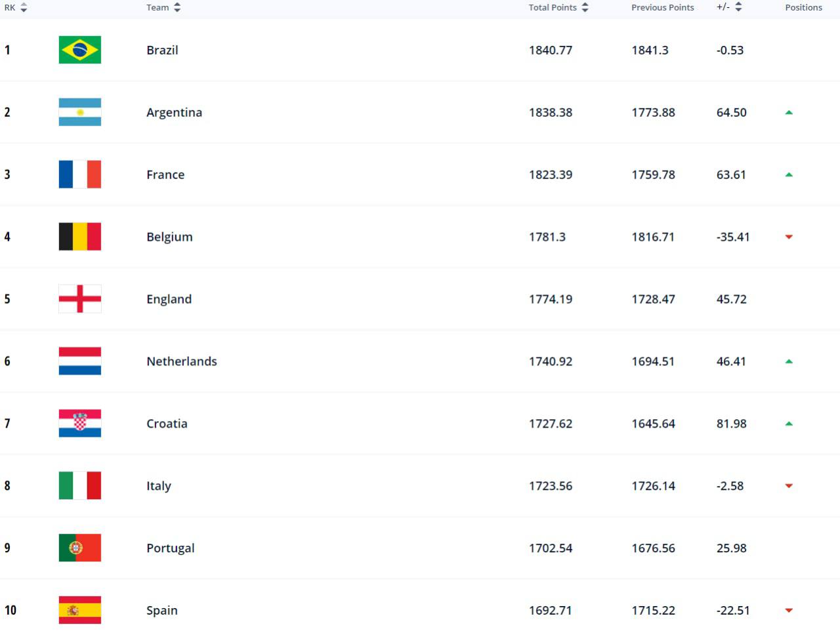The width and height of the screenshot is (840, 631).
Task: Sort table by RK column arrows
Action: pyautogui.click(x=24, y=7)
